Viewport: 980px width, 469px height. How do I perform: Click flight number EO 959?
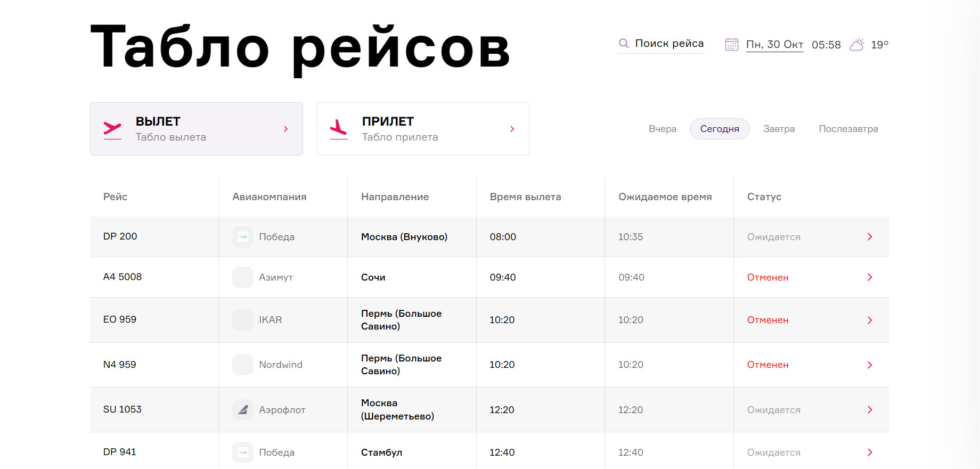pyautogui.click(x=120, y=319)
